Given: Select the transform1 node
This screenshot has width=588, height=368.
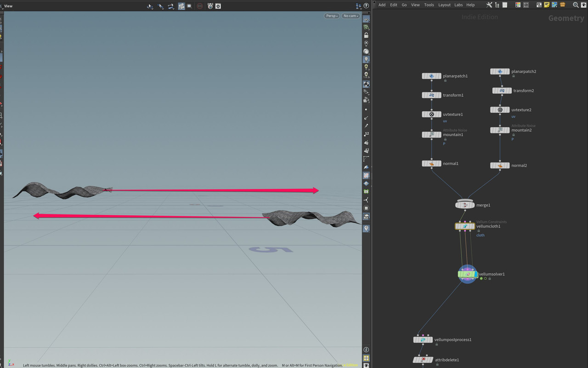Looking at the screenshot, I should (431, 95).
